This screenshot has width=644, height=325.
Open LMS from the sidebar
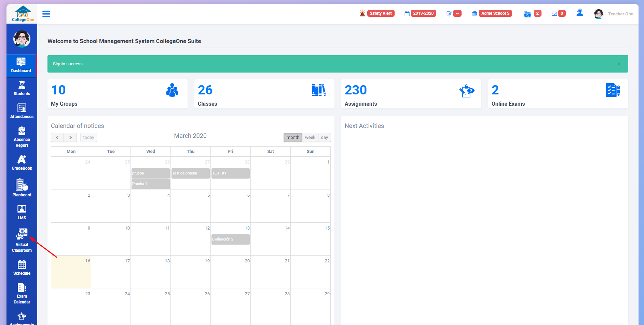coord(22,212)
